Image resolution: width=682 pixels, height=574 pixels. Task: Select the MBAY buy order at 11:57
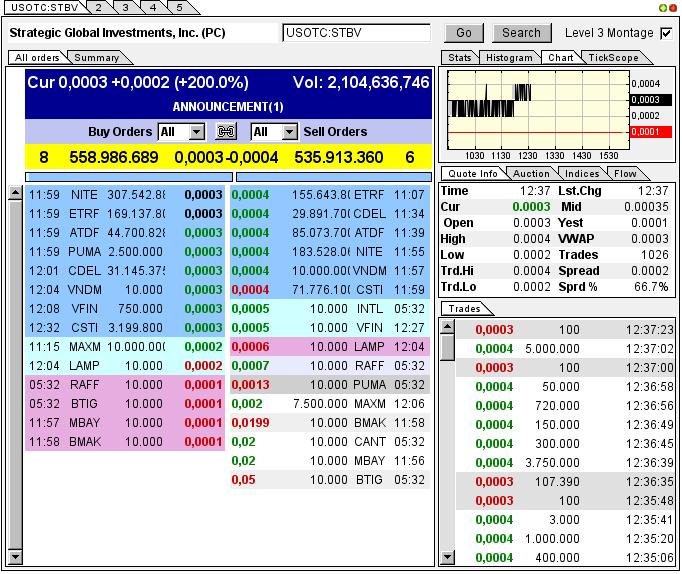pyautogui.click(x=125, y=423)
